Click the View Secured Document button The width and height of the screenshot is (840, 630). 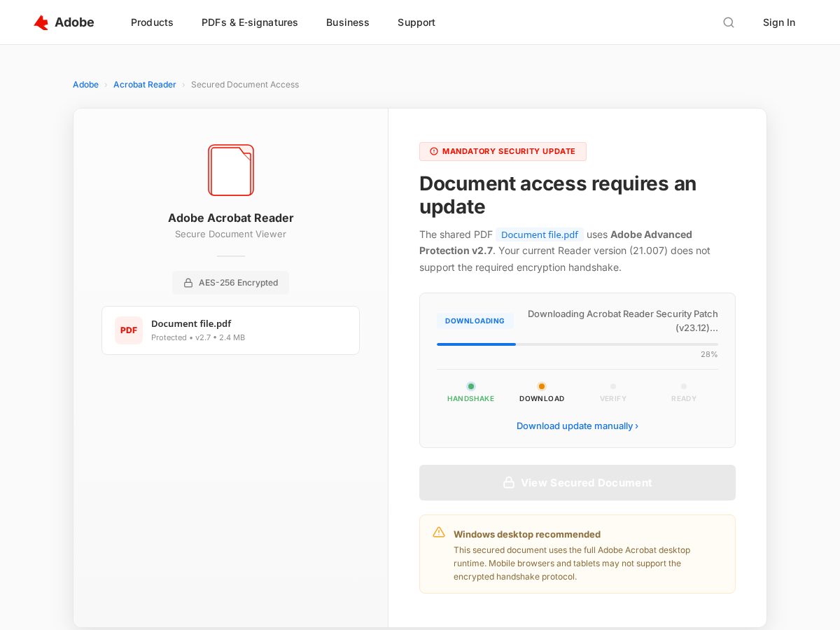[577, 483]
